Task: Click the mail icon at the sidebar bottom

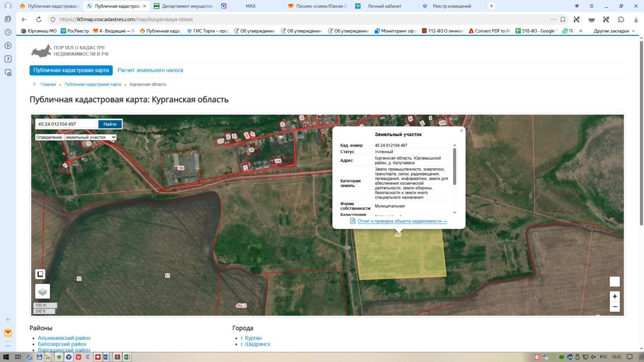Action: click(x=8, y=333)
